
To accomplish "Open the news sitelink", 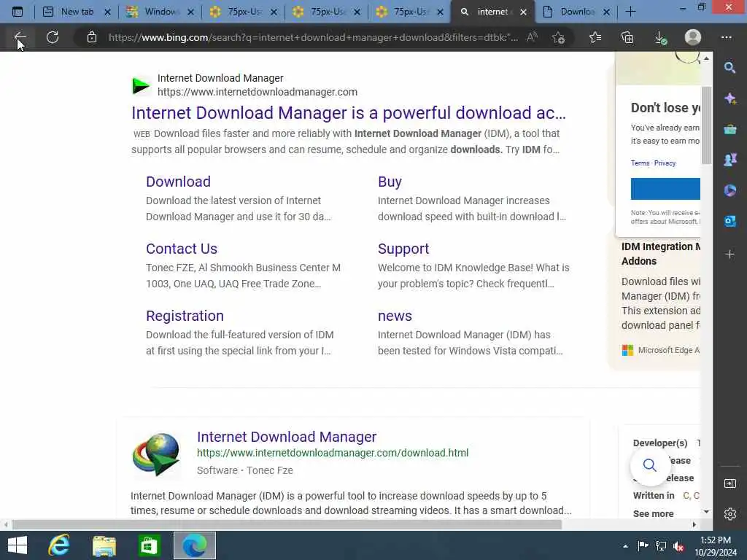I will 395,316.
